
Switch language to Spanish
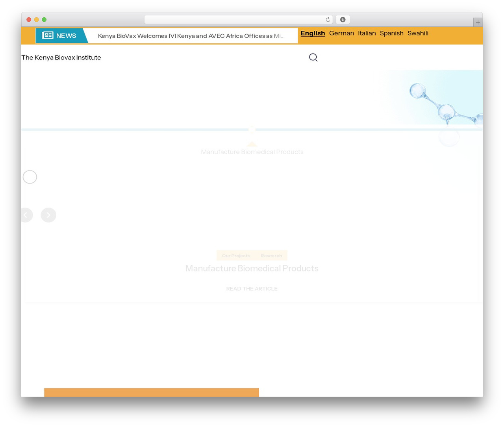(391, 33)
